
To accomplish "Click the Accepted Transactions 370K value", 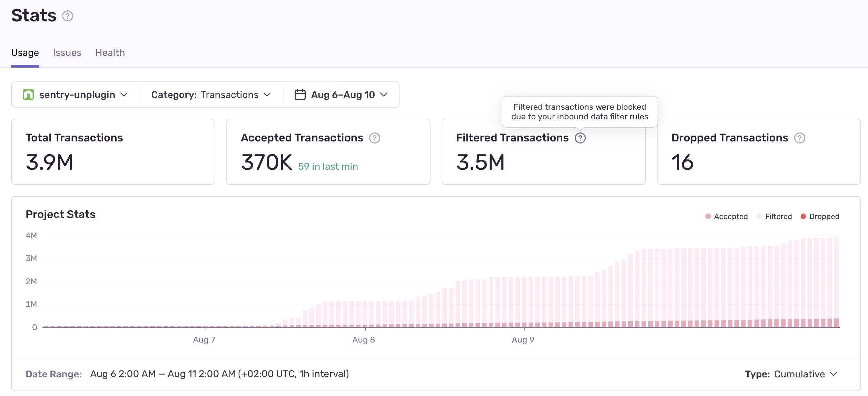I will pyautogui.click(x=267, y=162).
